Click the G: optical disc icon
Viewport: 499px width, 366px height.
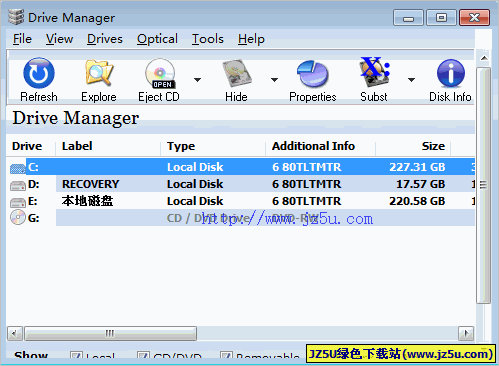click(18, 218)
